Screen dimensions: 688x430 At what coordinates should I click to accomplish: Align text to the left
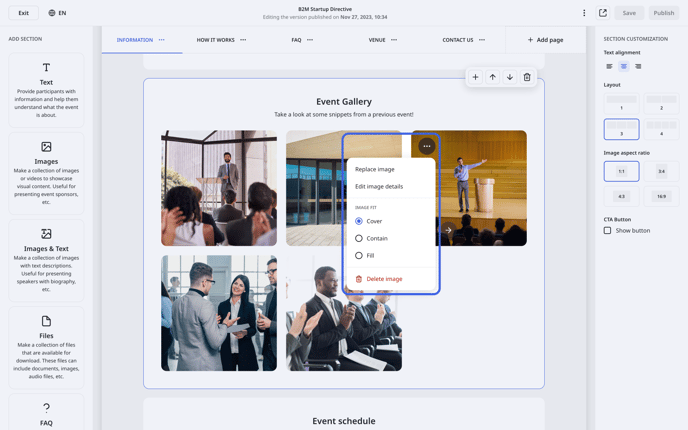coord(609,67)
